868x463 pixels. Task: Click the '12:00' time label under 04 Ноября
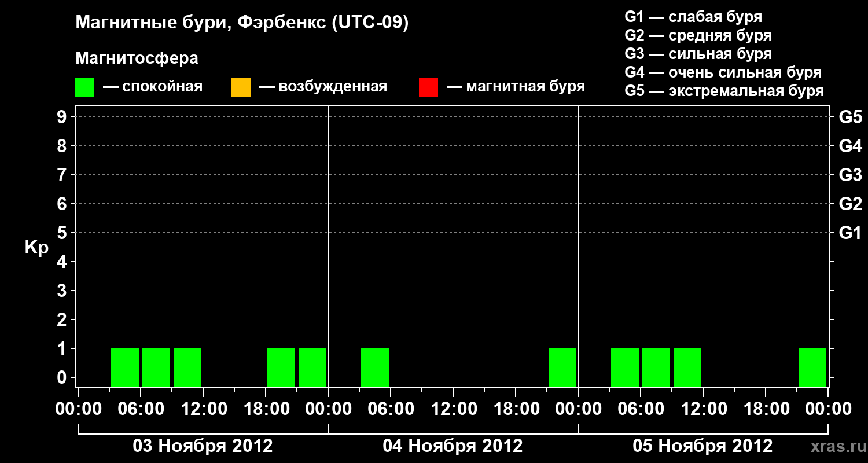point(453,409)
